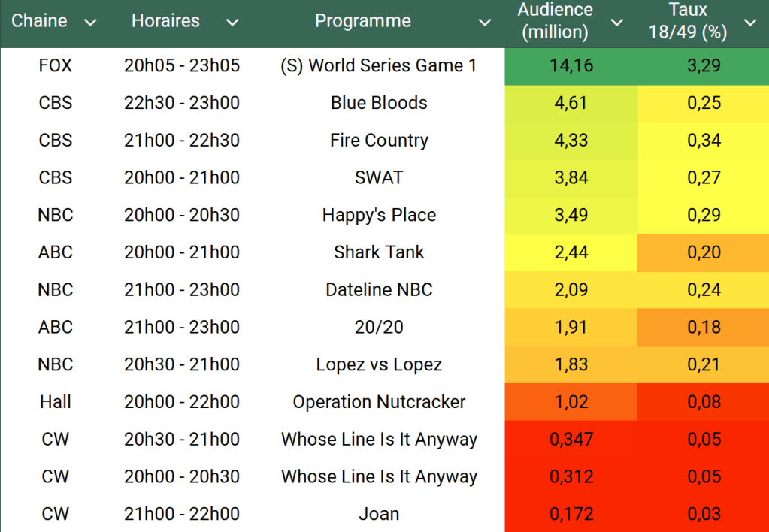The height and width of the screenshot is (532, 769).
Task: Click the Fire Country row time 21h00 - 22h30
Action: tap(182, 141)
